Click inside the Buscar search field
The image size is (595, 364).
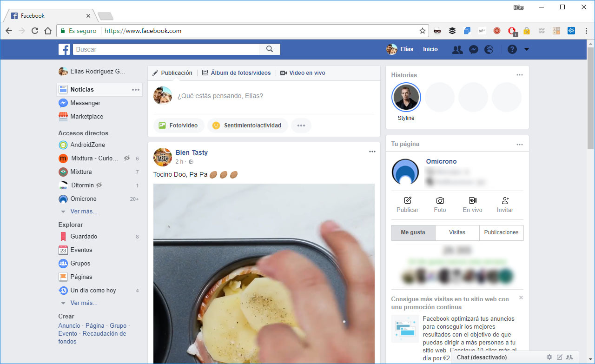pos(163,49)
